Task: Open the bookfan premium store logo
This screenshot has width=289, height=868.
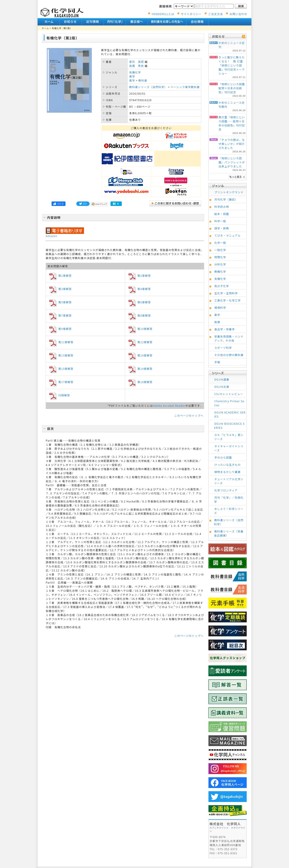Action: click(x=176, y=191)
